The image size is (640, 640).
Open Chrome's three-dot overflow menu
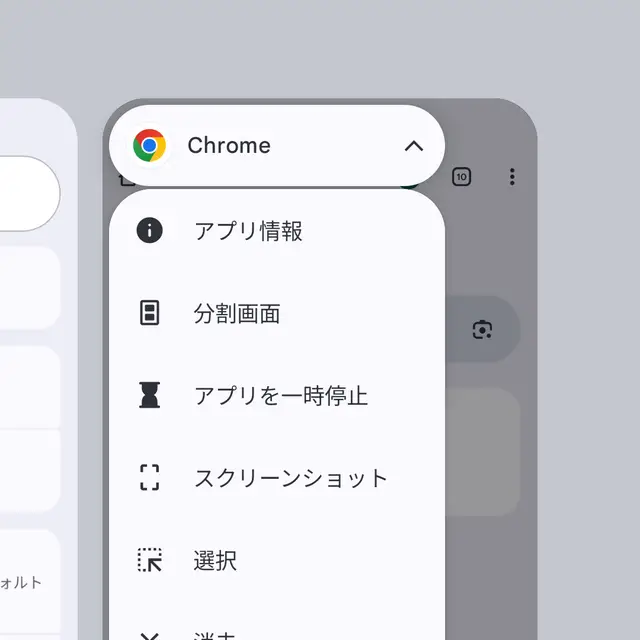pyautogui.click(x=512, y=177)
